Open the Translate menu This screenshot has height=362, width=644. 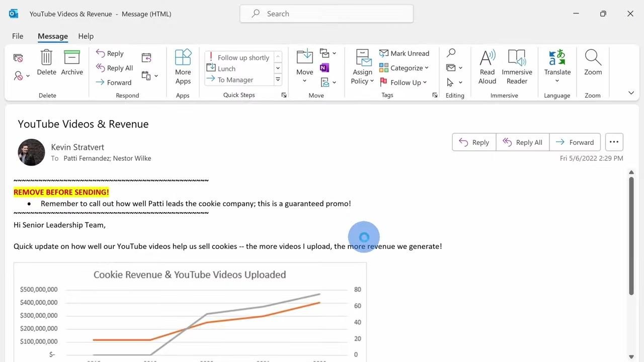(x=557, y=67)
